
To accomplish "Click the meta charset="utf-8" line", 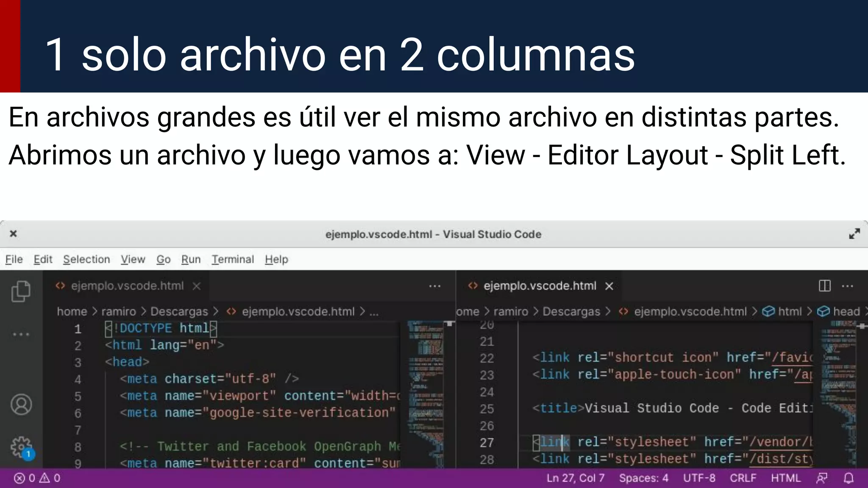I will 209,379.
